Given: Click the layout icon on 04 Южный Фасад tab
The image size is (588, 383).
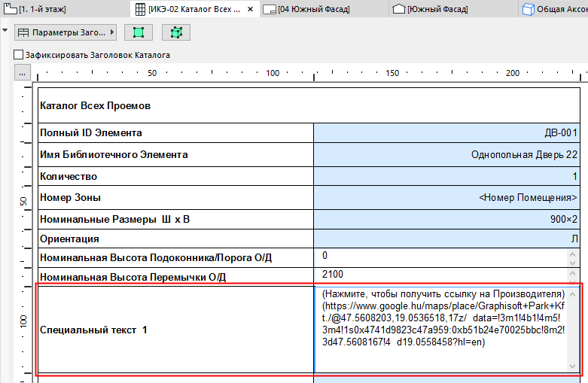Looking at the screenshot, I should 270,10.
